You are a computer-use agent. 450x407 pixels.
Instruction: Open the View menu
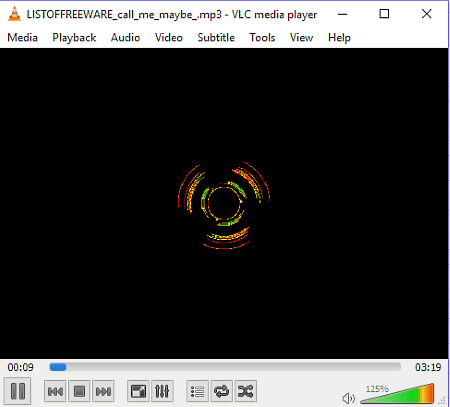[x=301, y=37]
